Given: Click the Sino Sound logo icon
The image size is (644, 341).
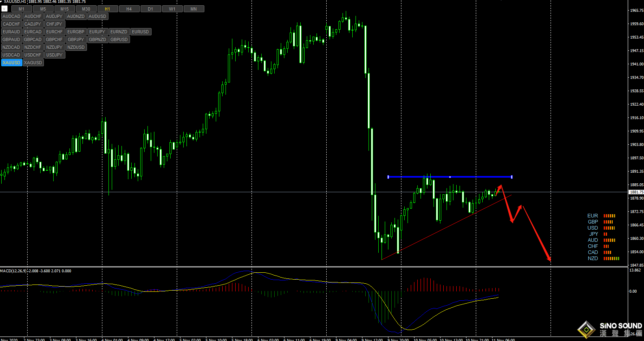Looking at the screenshot, I should 586,329.
